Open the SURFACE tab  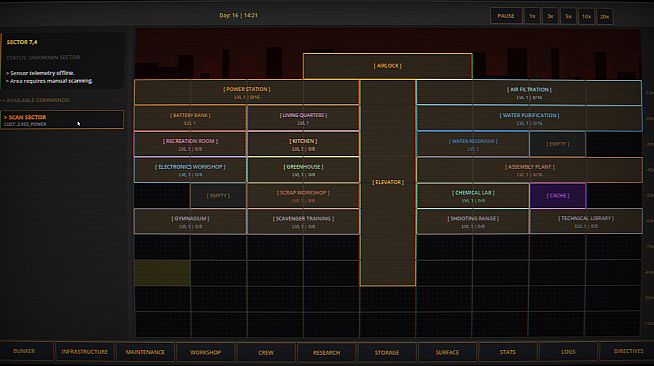447,352
